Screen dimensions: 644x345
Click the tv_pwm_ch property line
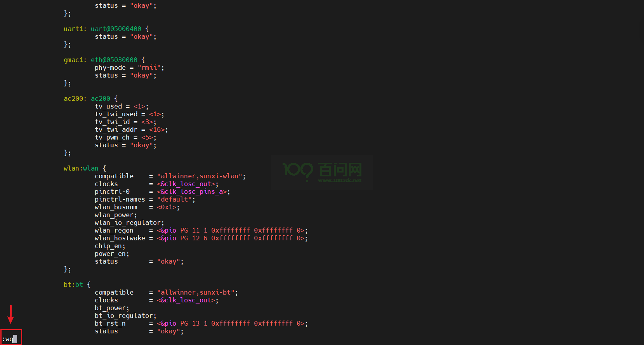pos(125,137)
